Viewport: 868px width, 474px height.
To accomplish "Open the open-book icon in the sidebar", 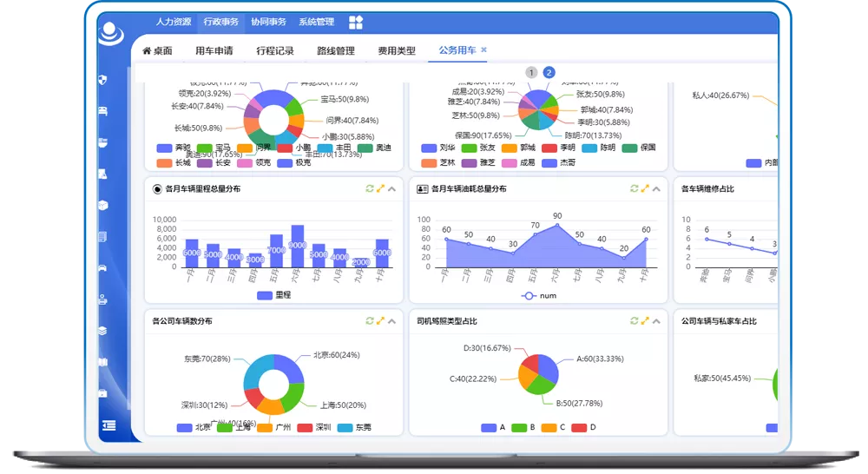I will pos(102,362).
